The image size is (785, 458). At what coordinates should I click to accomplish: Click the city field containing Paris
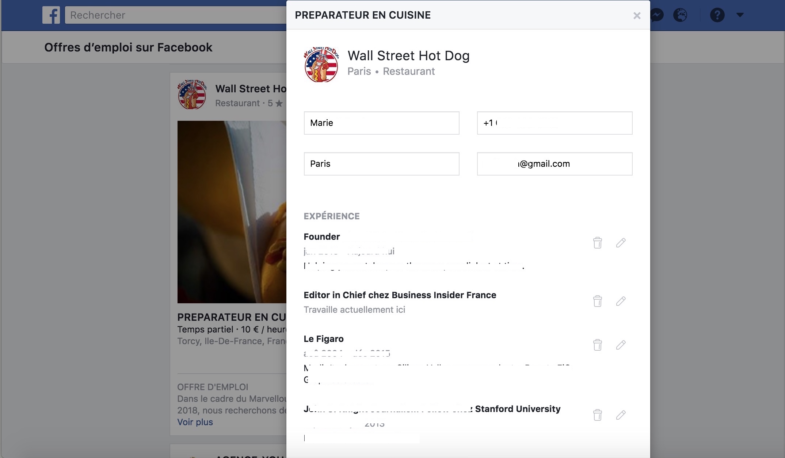point(381,164)
